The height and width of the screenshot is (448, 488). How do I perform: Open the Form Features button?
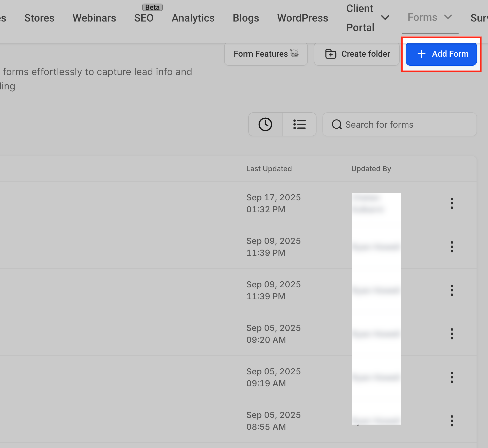pyautogui.click(x=266, y=54)
